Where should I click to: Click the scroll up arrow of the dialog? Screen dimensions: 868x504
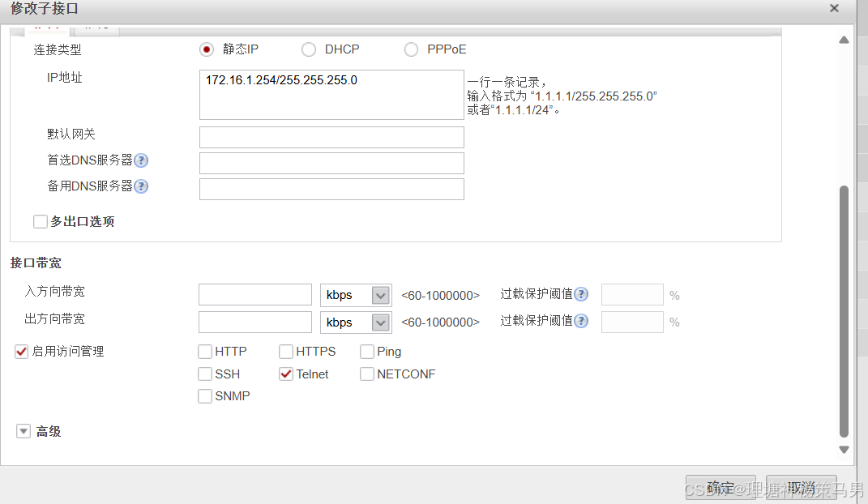point(844,40)
